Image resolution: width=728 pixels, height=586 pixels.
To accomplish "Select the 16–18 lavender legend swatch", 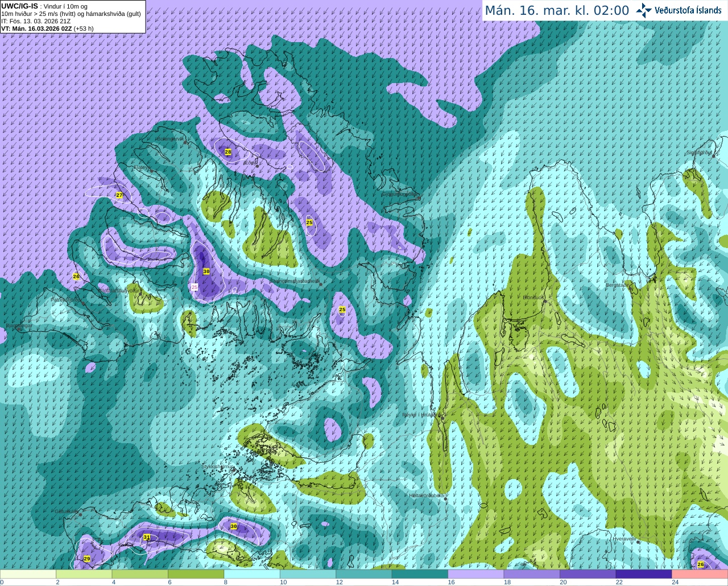I will [476, 574].
